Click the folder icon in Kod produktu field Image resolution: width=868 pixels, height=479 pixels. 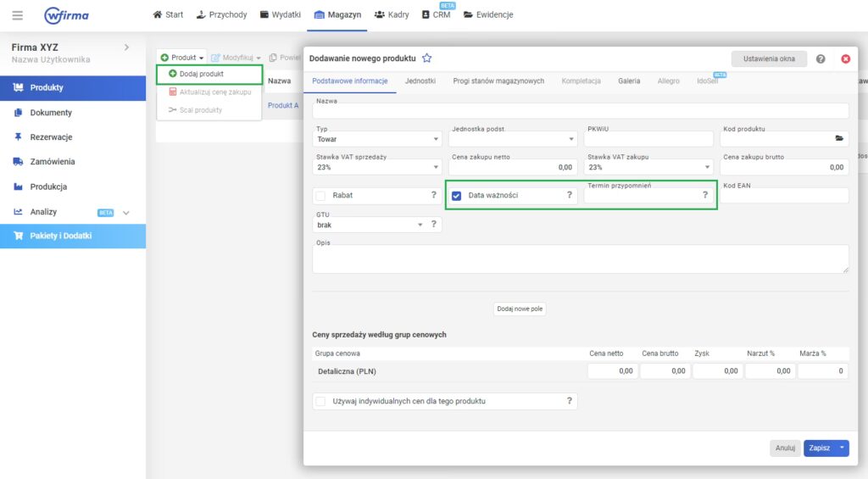click(x=839, y=139)
